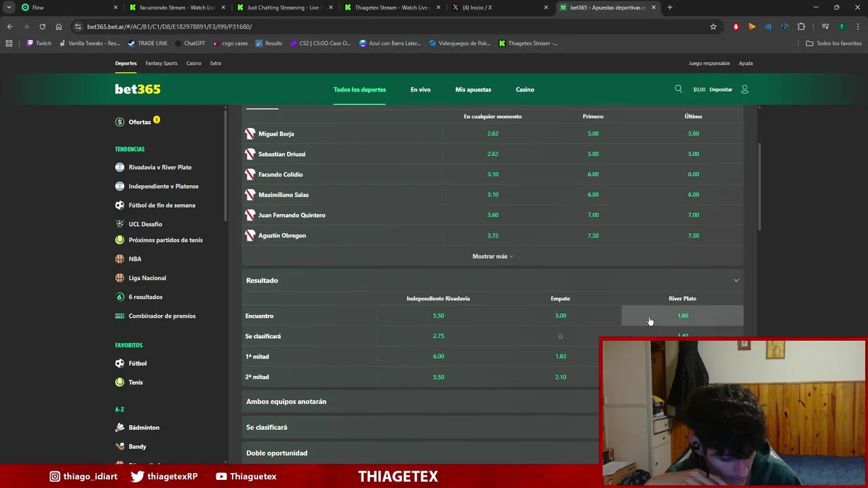Click Sebastian Driussi's jersey icon
Screen dimensions: 868x488
250,154
